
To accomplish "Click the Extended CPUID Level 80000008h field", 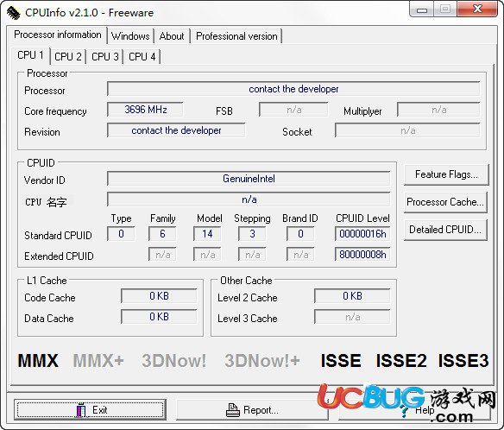I will tap(362, 255).
